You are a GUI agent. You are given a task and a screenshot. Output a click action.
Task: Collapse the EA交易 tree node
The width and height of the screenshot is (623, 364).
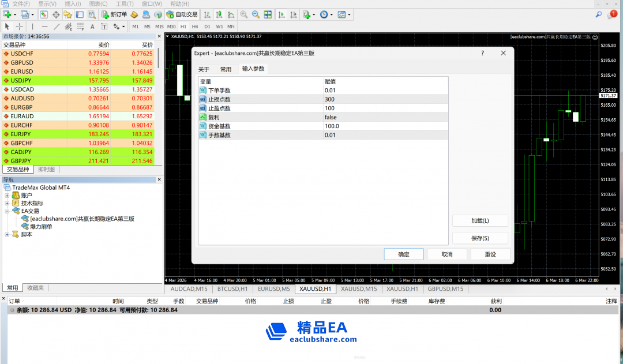(x=7, y=211)
